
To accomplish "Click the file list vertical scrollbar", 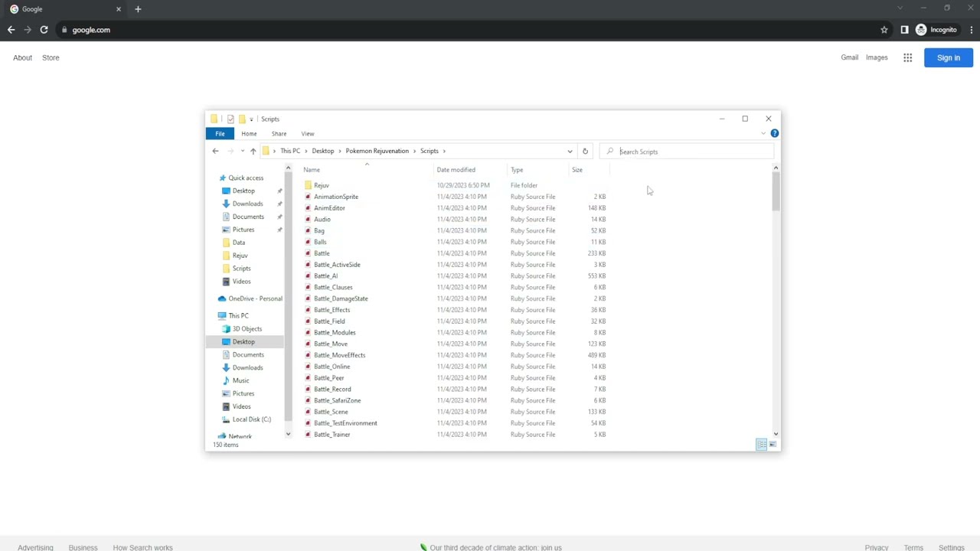I will click(x=776, y=191).
